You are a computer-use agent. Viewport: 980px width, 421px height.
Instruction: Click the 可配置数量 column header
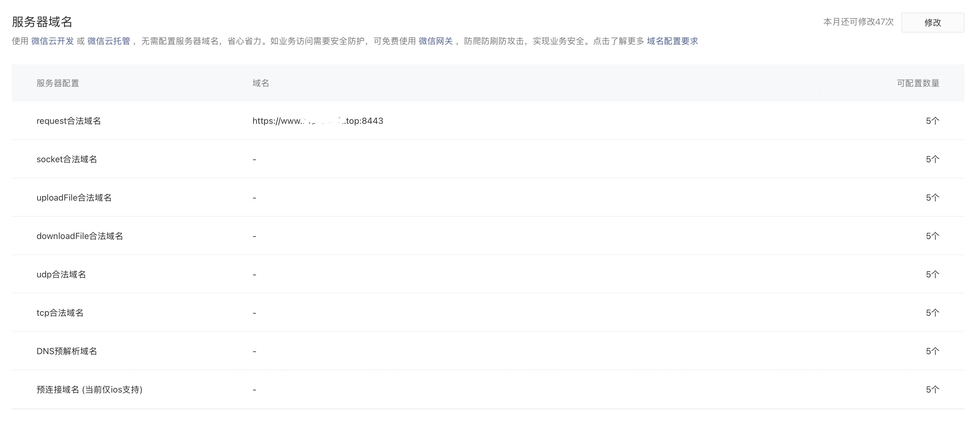pos(918,83)
